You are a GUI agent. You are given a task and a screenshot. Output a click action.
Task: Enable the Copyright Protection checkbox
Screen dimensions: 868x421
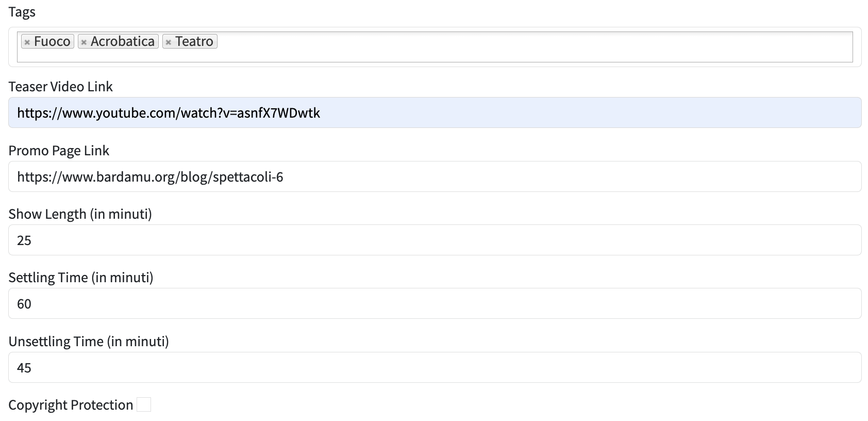144,405
